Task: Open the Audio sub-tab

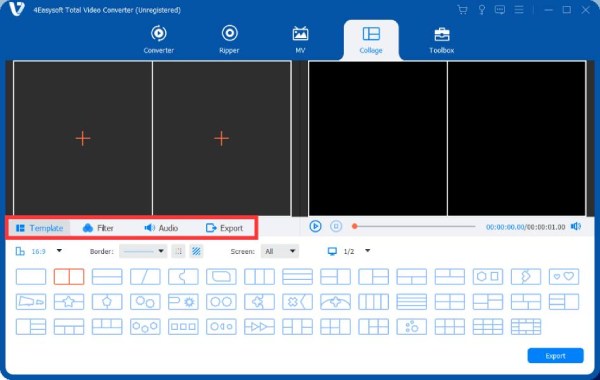Action: pos(161,228)
